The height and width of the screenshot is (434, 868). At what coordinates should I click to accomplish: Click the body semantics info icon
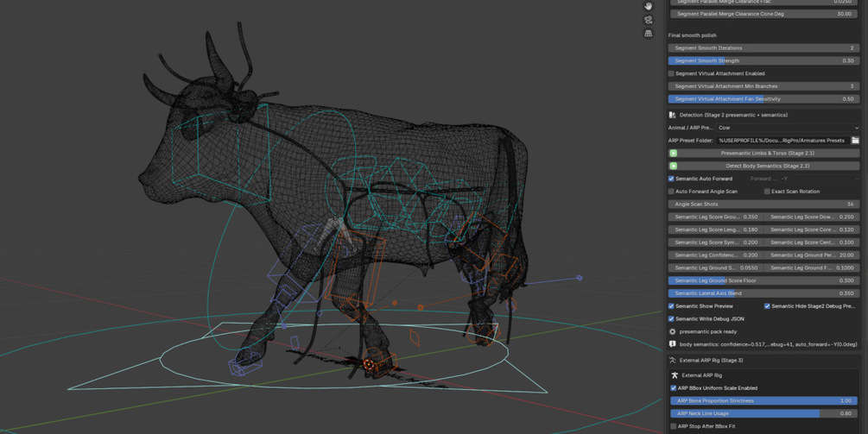[x=672, y=344]
